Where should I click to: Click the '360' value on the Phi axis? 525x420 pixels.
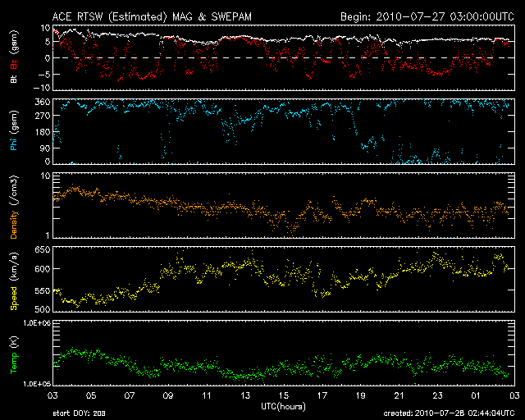[43, 102]
